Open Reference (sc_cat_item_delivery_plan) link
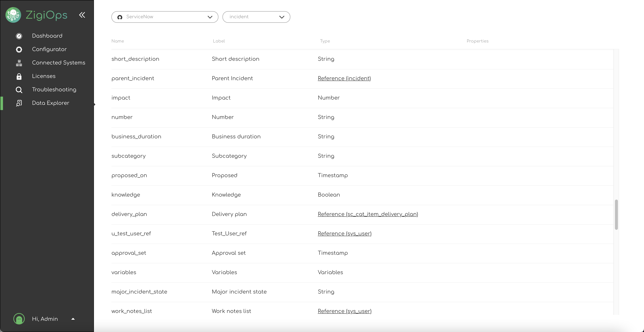Screen dimensions: 644x332 click(x=368, y=214)
